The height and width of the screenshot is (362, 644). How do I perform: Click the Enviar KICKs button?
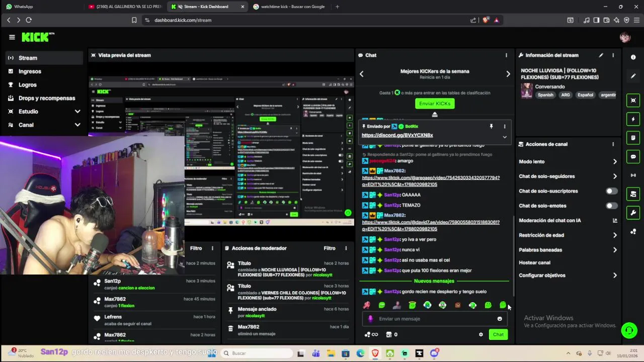tap(435, 104)
